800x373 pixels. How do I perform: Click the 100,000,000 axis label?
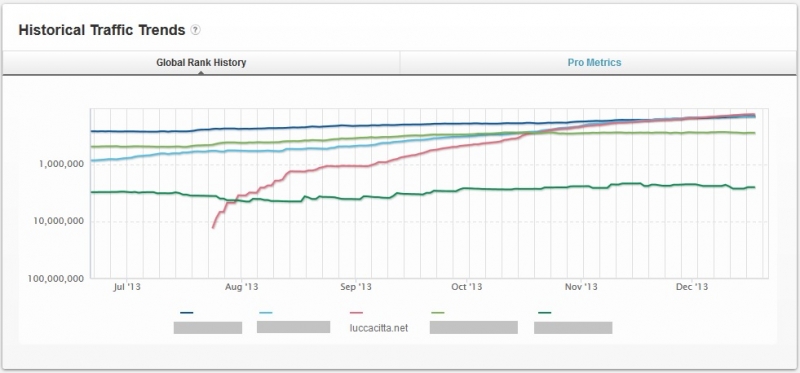[x=56, y=279]
